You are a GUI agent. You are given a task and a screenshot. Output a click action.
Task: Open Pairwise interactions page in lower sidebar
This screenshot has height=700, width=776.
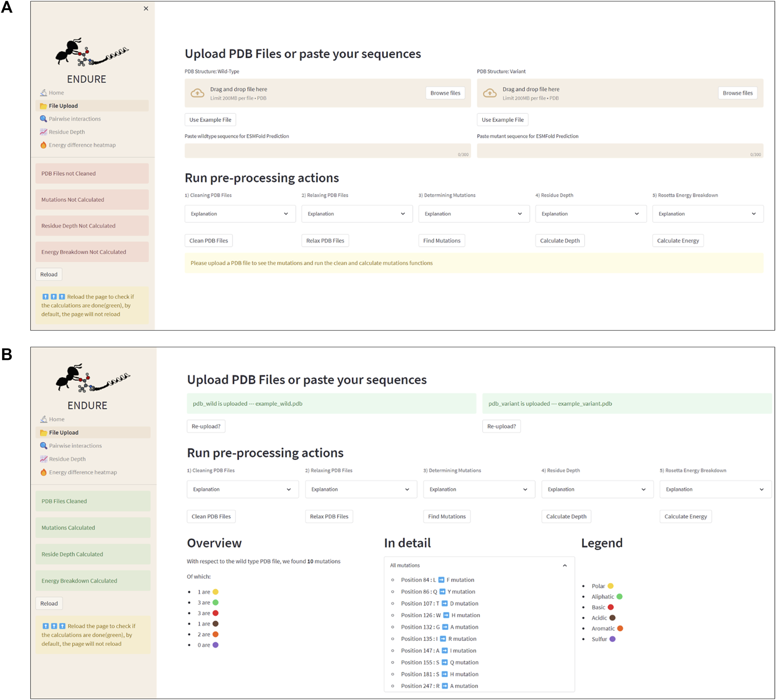[75, 446]
